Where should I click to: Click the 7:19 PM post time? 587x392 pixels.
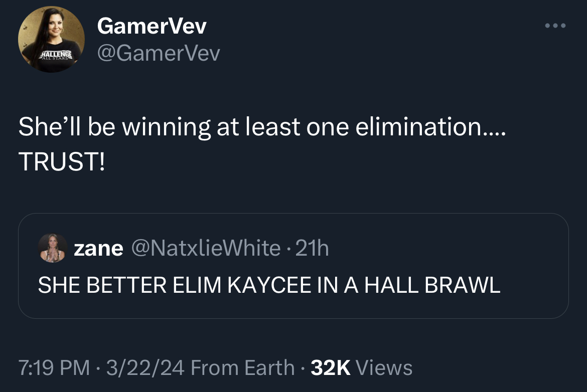pos(54,367)
